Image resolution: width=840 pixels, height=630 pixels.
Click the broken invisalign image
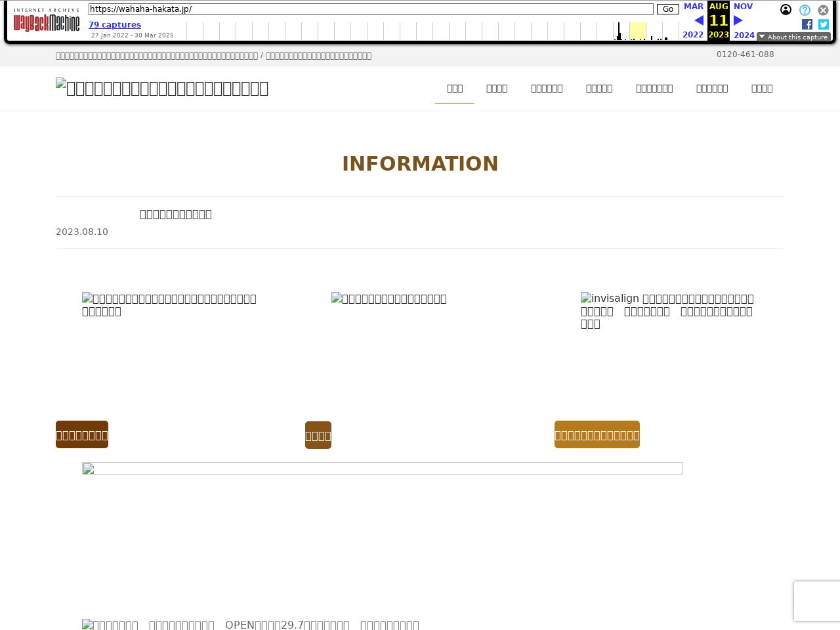pos(667,310)
